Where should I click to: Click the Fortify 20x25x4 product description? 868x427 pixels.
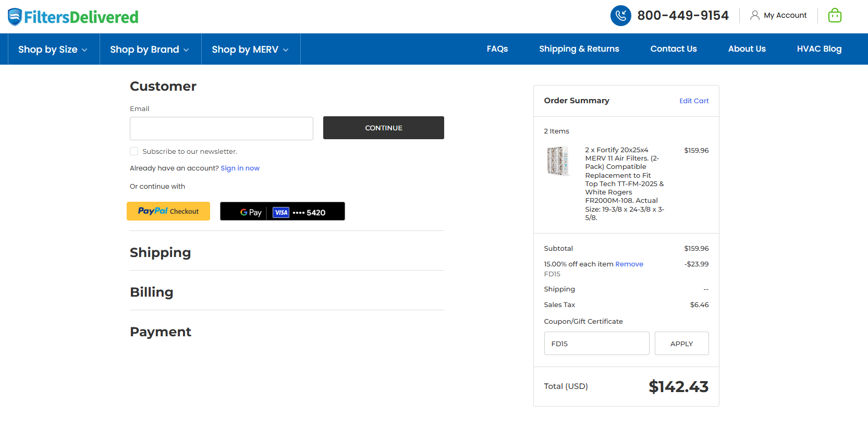(625, 184)
